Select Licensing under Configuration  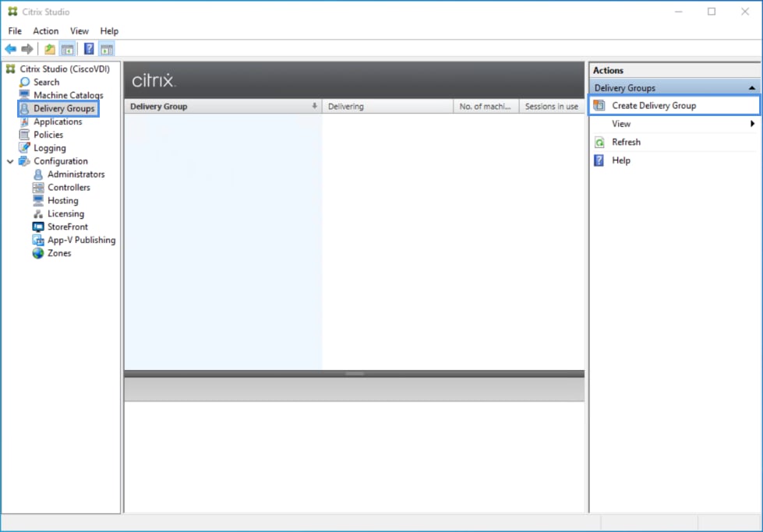[65, 213]
